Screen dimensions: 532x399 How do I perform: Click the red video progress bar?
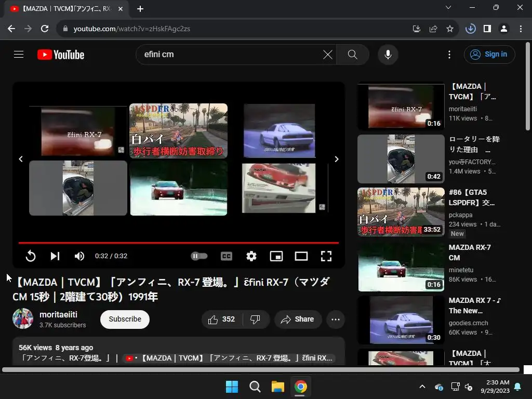coord(179,243)
